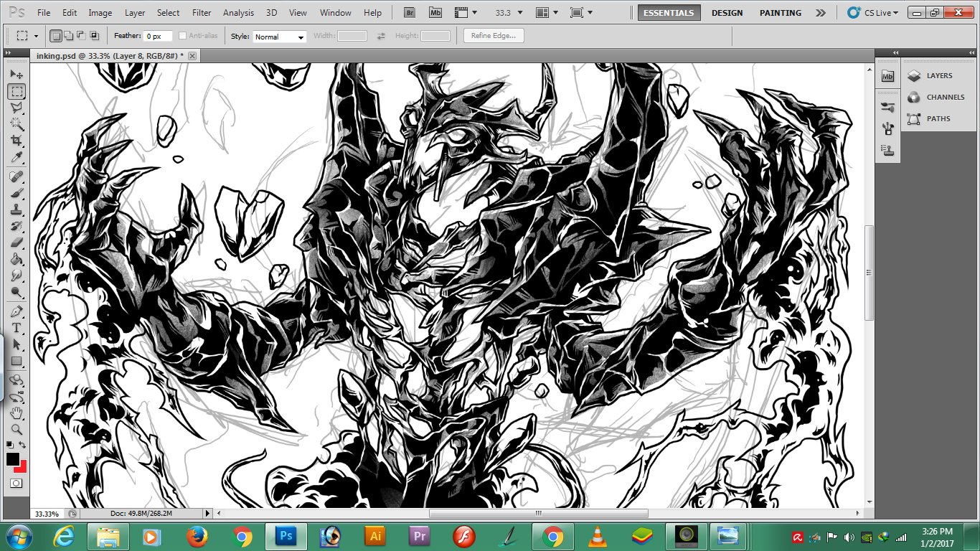Enable Add to selection mode
980x551 pixels.
69,36
